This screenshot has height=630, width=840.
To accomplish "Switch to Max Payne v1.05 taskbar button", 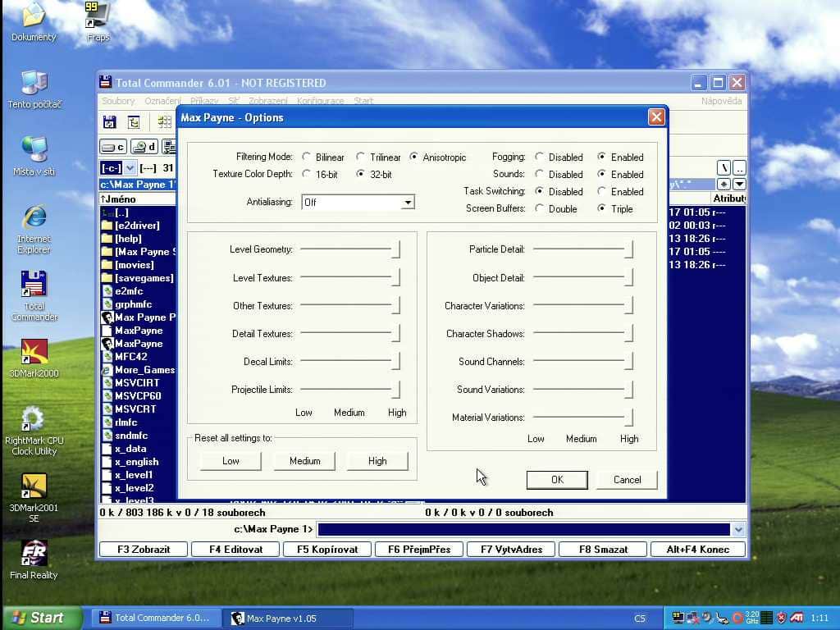I will [x=287, y=619].
